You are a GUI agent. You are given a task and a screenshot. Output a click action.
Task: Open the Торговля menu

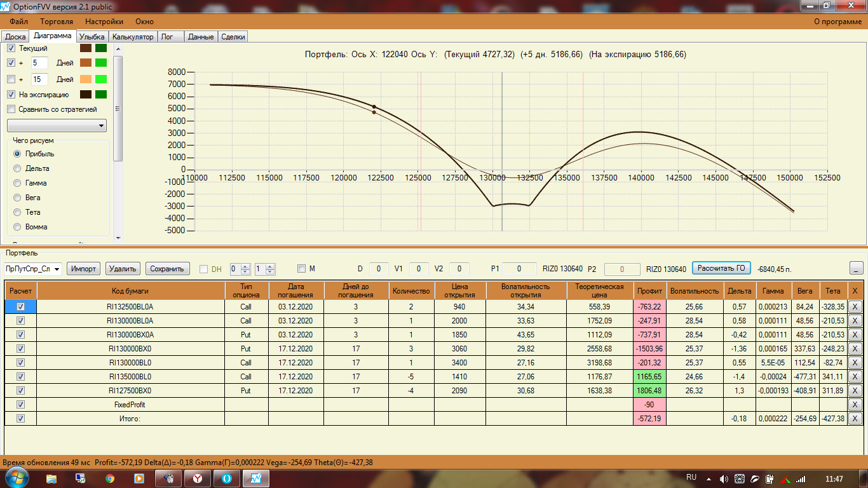click(57, 22)
